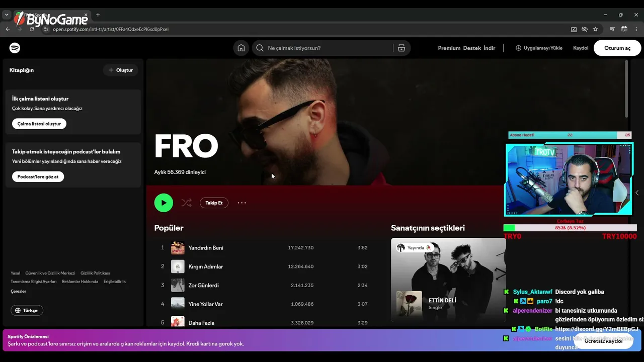Open a new browser tab
644x362 pixels.
tap(98, 15)
